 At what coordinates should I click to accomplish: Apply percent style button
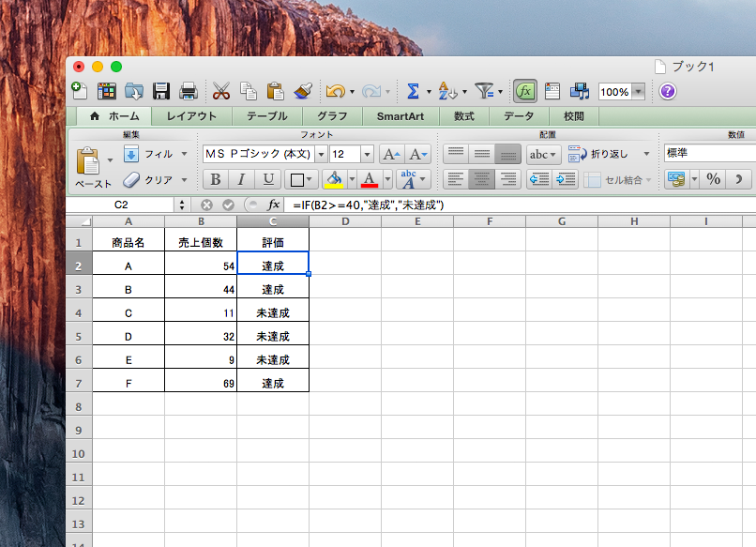pyautogui.click(x=714, y=179)
